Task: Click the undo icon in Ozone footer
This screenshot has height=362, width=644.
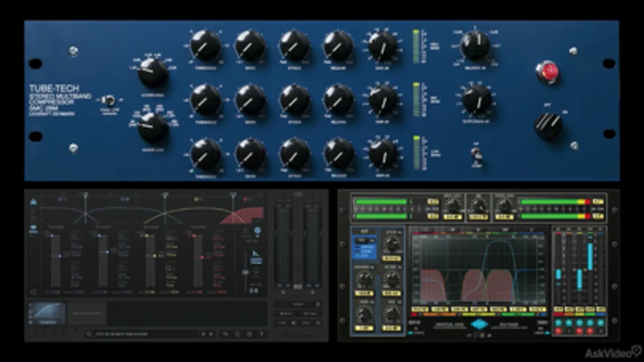Action: click(x=226, y=334)
